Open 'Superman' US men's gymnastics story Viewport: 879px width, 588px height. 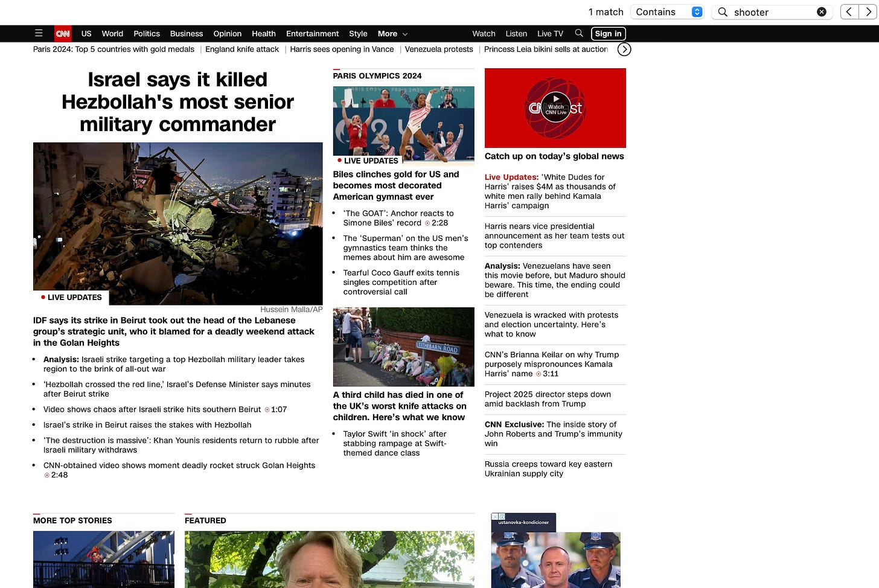[x=406, y=248]
